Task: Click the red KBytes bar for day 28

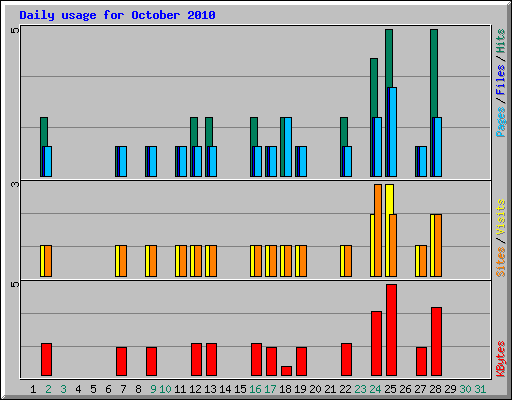Action: click(x=437, y=342)
